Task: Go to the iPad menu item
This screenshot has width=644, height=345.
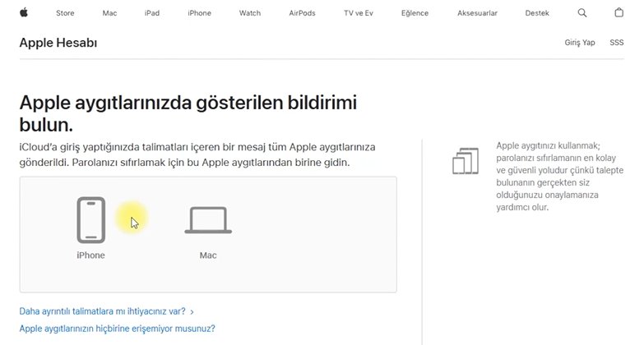Action: (x=152, y=13)
